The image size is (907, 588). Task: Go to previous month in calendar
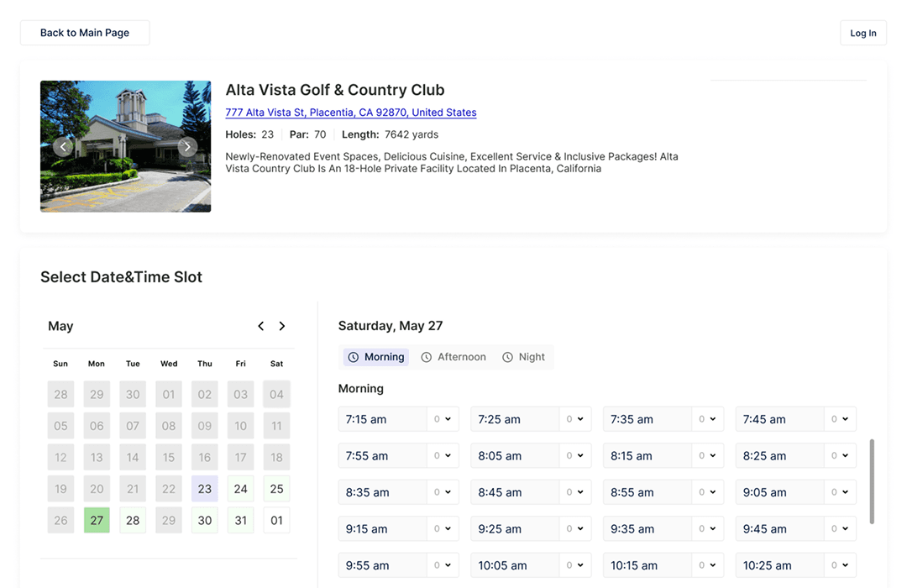(x=261, y=326)
